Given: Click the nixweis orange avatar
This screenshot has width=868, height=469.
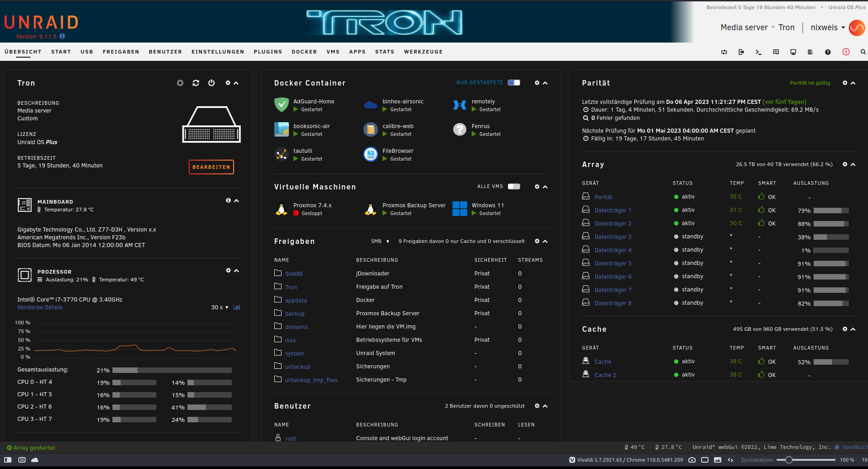Looking at the screenshot, I should coord(857,27).
